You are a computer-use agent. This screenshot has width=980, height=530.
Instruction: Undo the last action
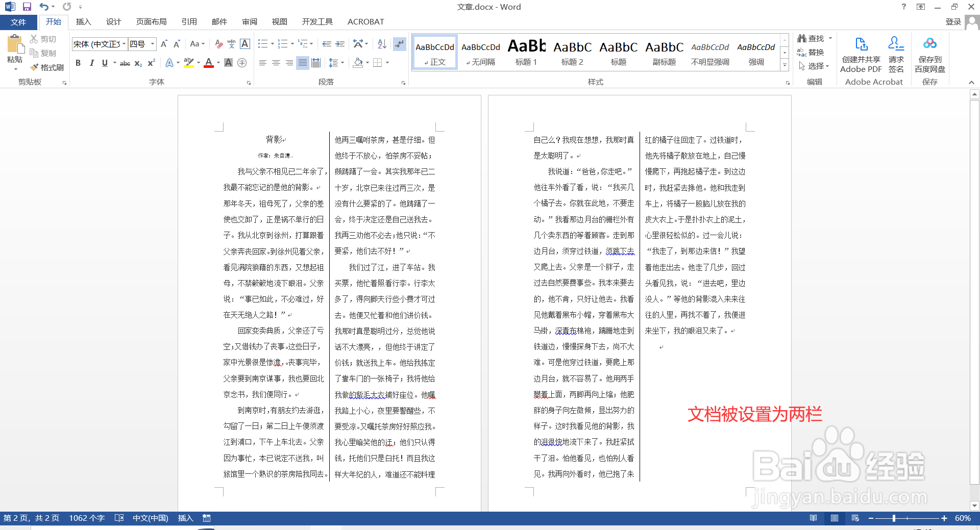coord(44,7)
